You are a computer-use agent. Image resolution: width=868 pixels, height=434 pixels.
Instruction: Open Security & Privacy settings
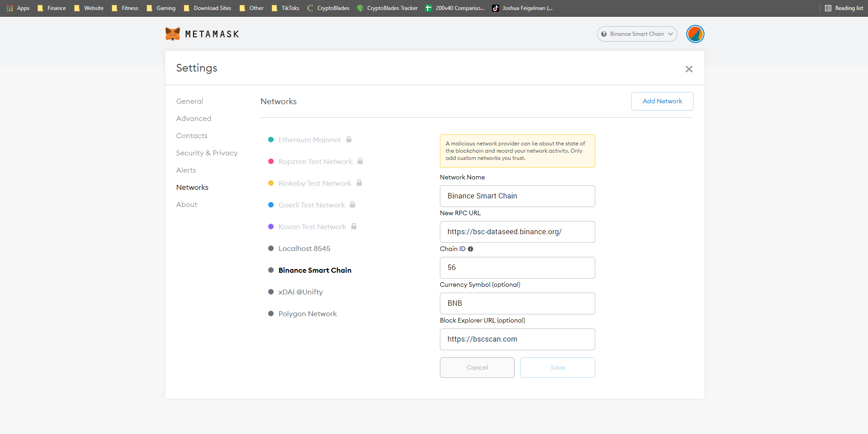[x=207, y=153]
